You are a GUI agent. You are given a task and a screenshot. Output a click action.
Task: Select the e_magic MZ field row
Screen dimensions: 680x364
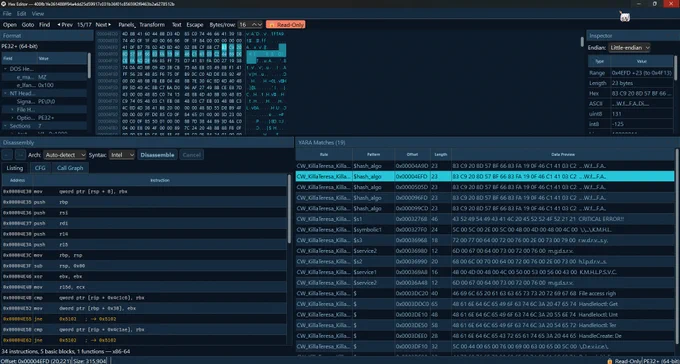[45, 77]
